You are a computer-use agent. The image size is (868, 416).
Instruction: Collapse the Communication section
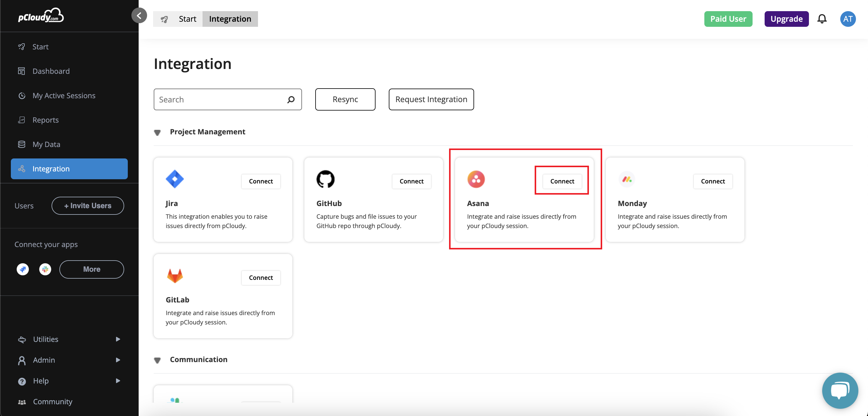tap(157, 360)
